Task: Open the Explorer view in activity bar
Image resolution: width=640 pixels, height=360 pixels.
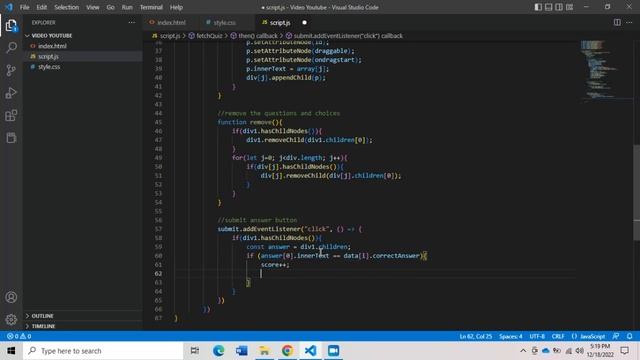Action: coord(11,26)
